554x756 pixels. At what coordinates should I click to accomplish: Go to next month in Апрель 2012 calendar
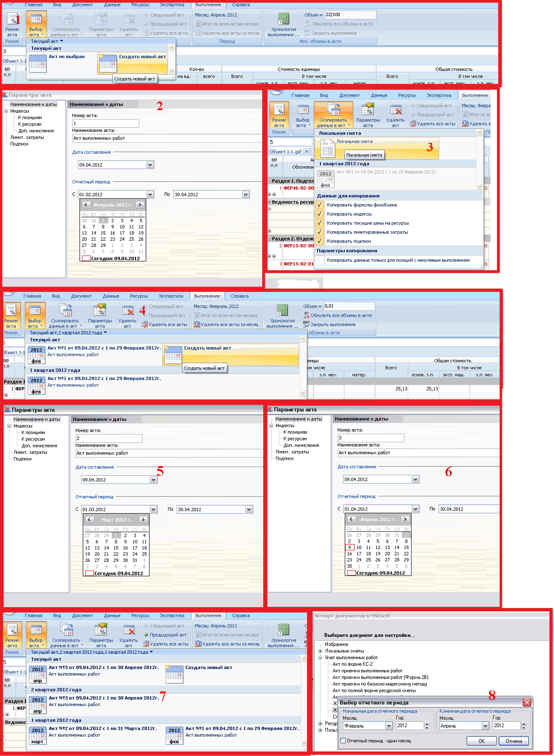point(405,519)
